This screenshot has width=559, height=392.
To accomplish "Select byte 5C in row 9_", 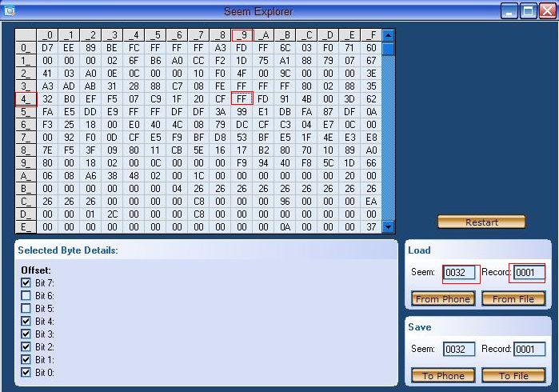I will (328, 163).
